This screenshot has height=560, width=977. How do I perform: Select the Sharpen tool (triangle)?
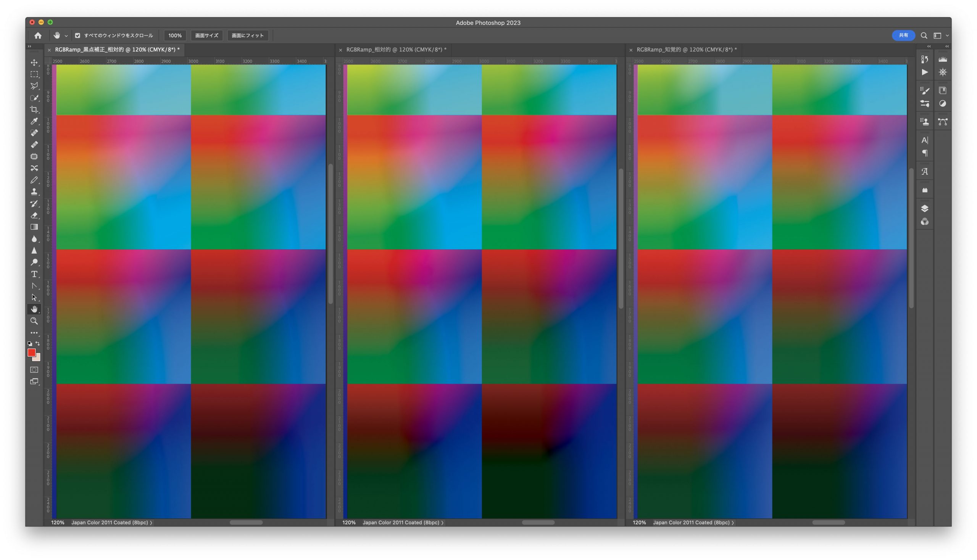(34, 250)
